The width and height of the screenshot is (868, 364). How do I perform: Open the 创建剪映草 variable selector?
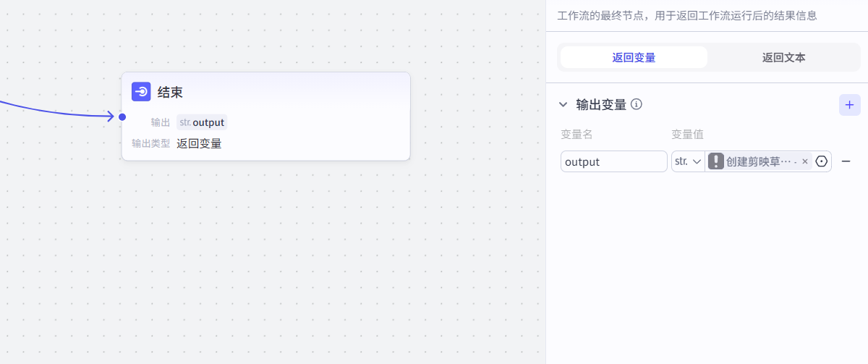coord(760,161)
